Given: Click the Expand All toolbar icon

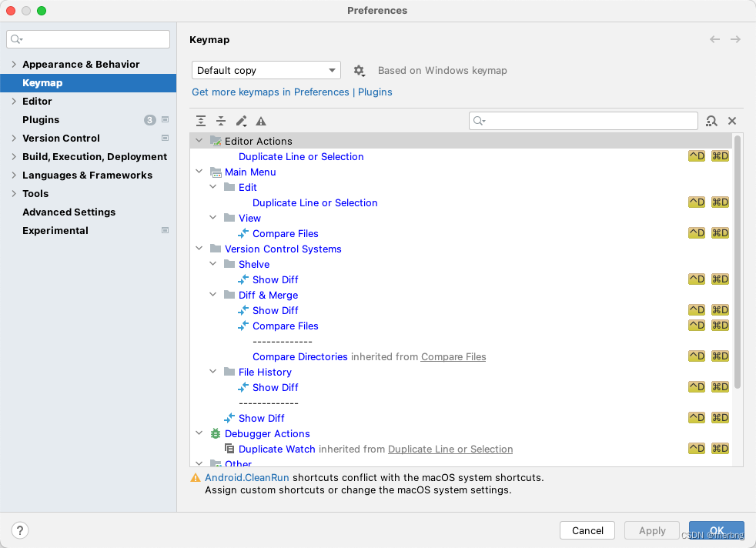Looking at the screenshot, I should point(201,121).
